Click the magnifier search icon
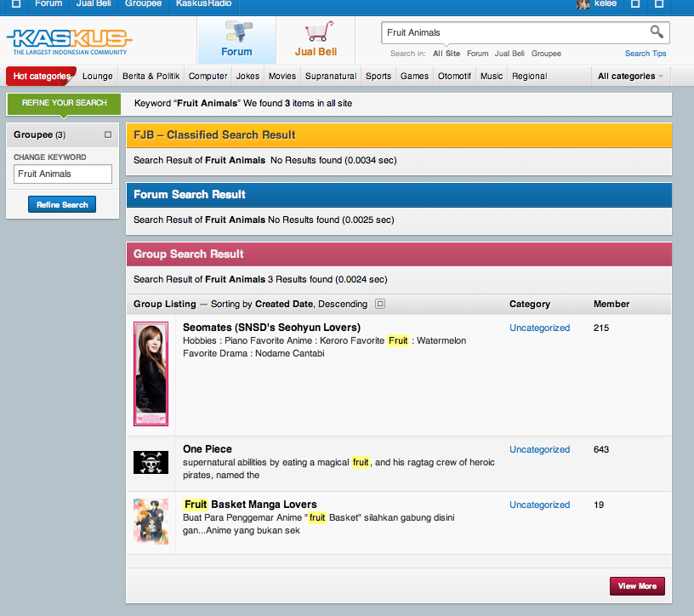 657,31
